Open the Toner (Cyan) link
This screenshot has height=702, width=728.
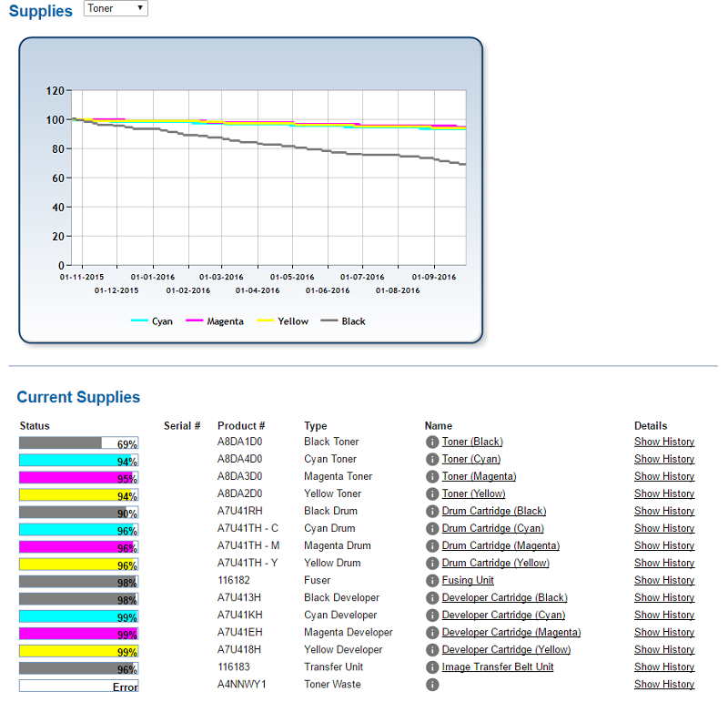[x=470, y=459]
